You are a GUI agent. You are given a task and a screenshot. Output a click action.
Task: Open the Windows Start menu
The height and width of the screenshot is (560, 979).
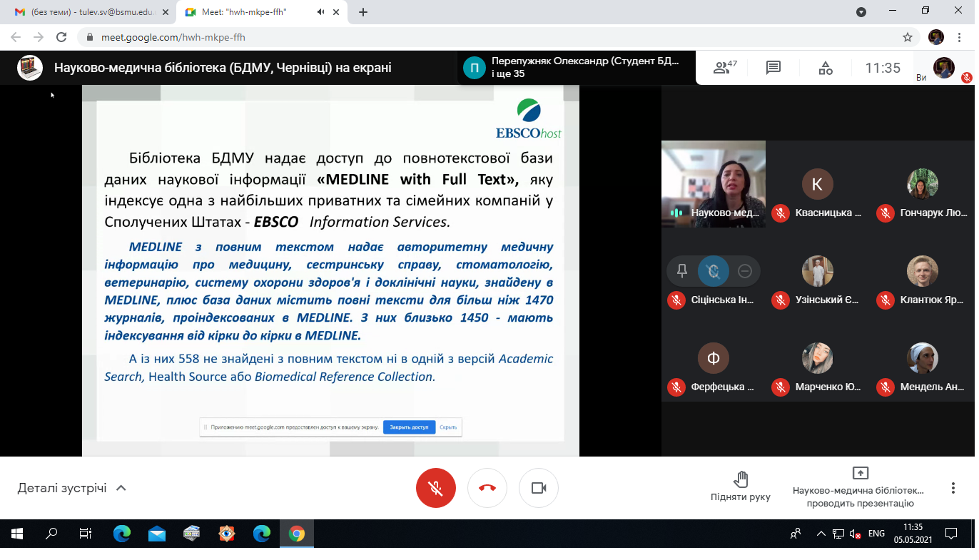coord(16,533)
